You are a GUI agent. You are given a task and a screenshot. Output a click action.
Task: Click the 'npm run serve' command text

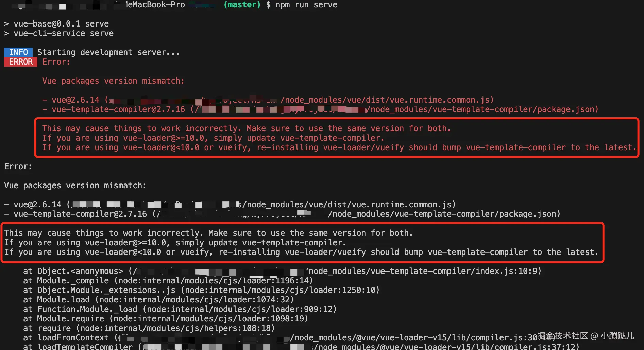tap(306, 5)
